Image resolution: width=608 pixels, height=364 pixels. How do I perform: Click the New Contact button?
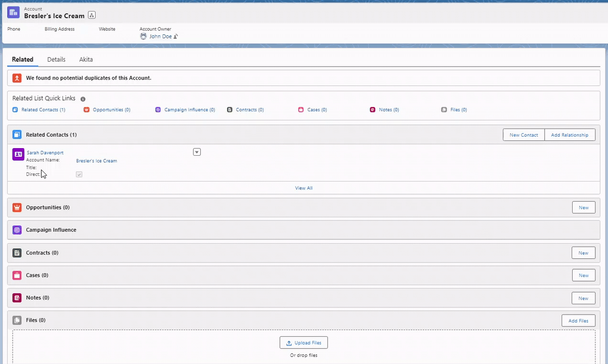[524, 135]
